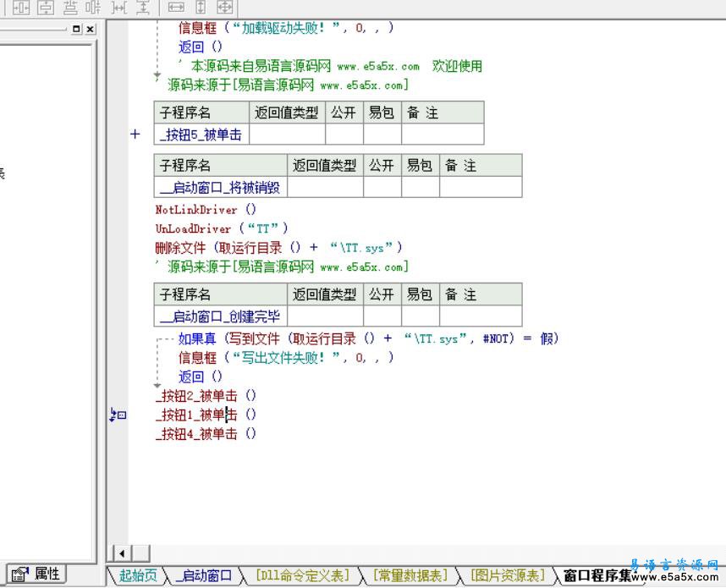Click the center-horizontally-in-window toolbar icon
Image resolution: width=726 pixels, height=588 pixels.
[x=21, y=8]
